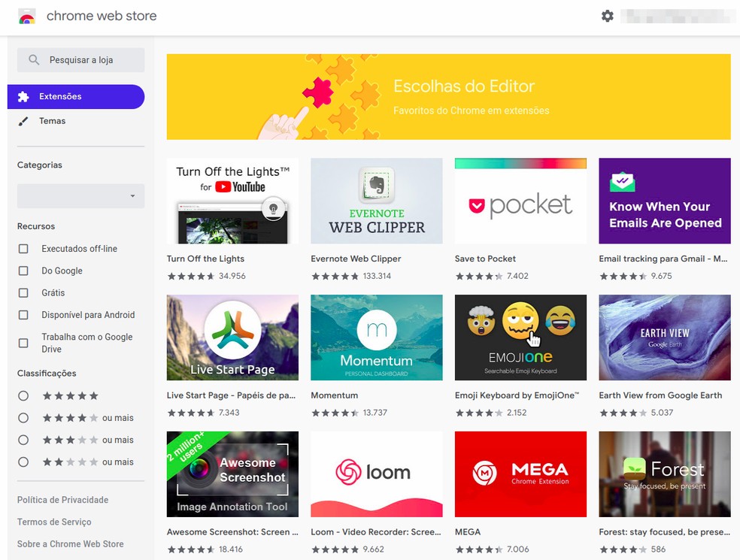740x560 pixels.
Task: Click the 5.037 ratings count
Action: tap(662, 413)
